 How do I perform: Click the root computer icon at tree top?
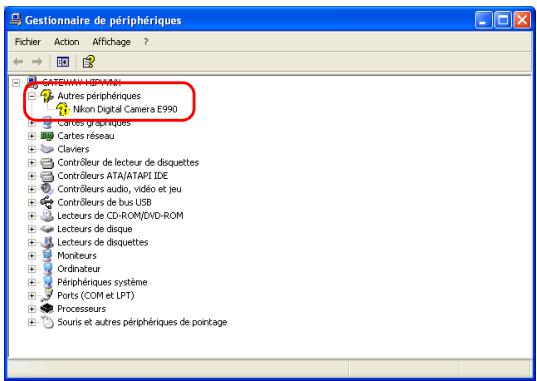point(32,83)
